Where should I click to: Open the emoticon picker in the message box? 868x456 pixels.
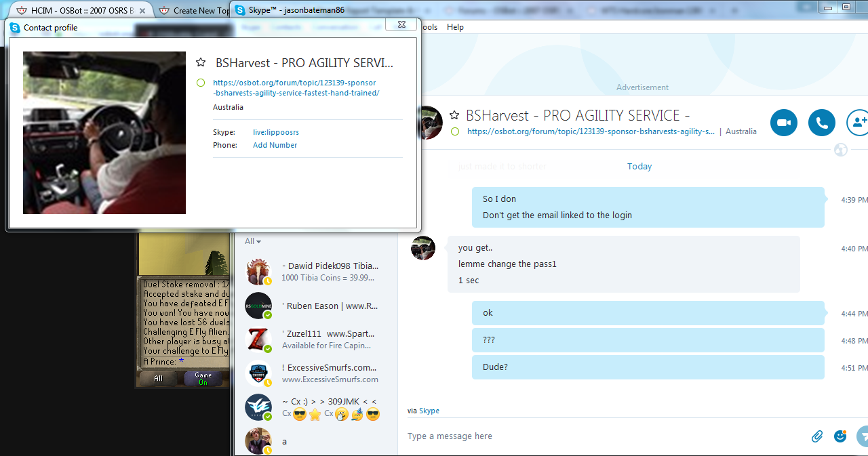click(840, 436)
